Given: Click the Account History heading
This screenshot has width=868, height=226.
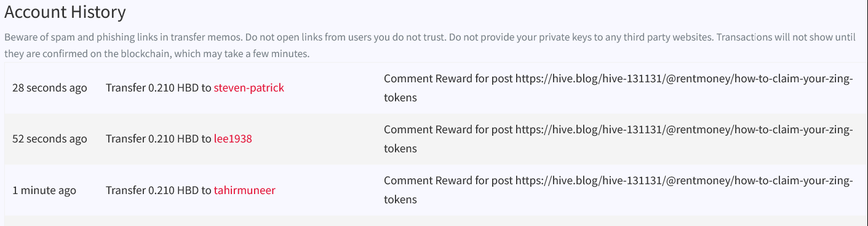Looking at the screenshot, I should coord(65,12).
